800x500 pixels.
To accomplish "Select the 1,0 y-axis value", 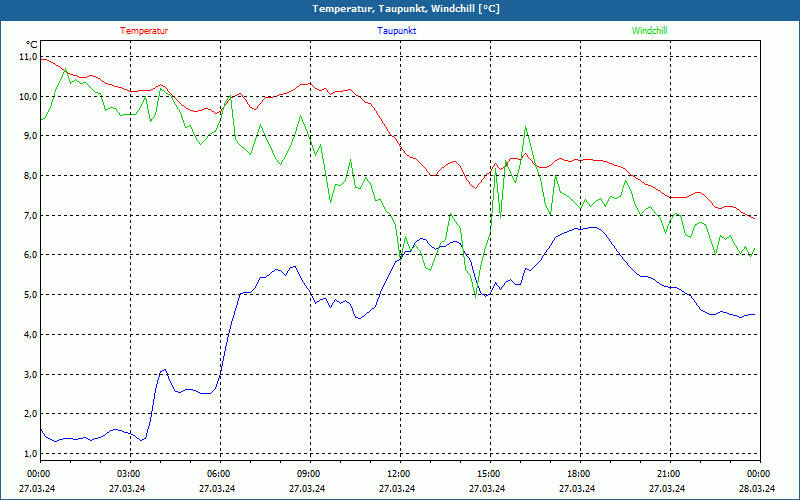I will [30, 453].
